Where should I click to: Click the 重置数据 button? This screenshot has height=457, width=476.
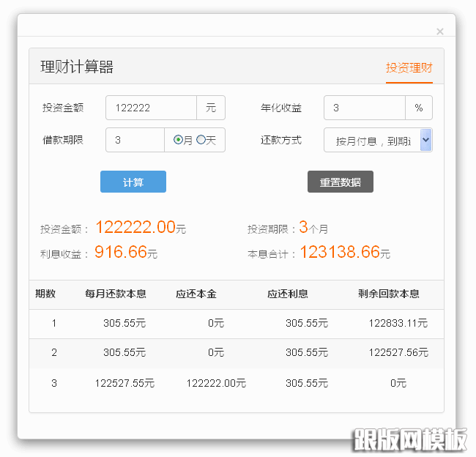(x=340, y=182)
